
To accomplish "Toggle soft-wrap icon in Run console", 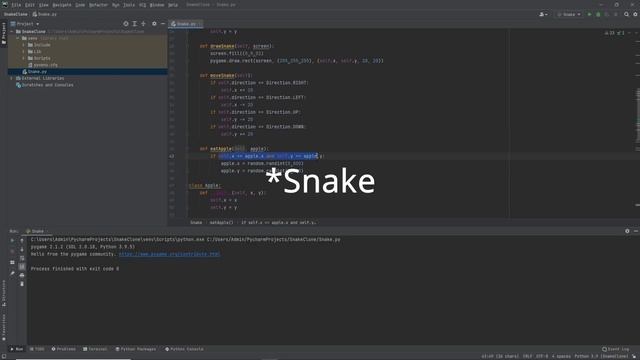I will click(x=22, y=258).
